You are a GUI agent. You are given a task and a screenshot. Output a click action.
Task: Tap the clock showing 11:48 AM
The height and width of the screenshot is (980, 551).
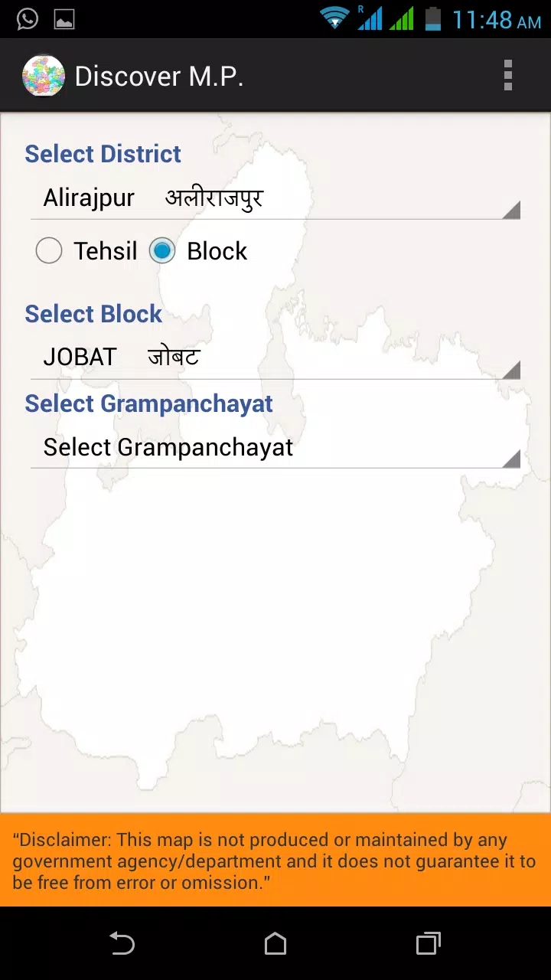coord(496,20)
